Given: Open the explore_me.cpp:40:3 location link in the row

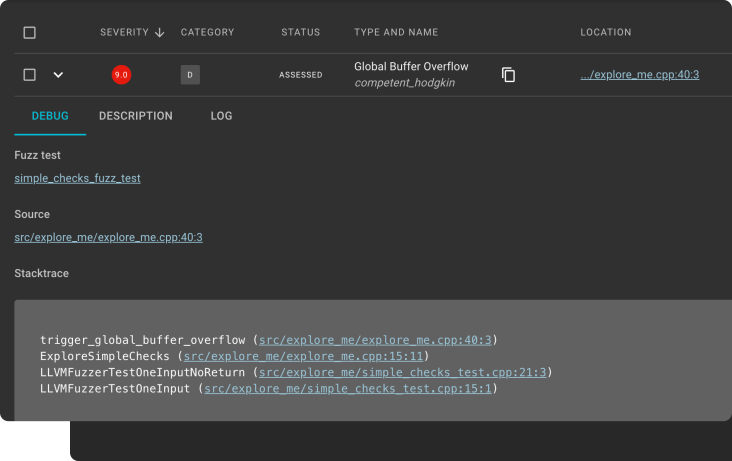Looking at the screenshot, I should [639, 75].
